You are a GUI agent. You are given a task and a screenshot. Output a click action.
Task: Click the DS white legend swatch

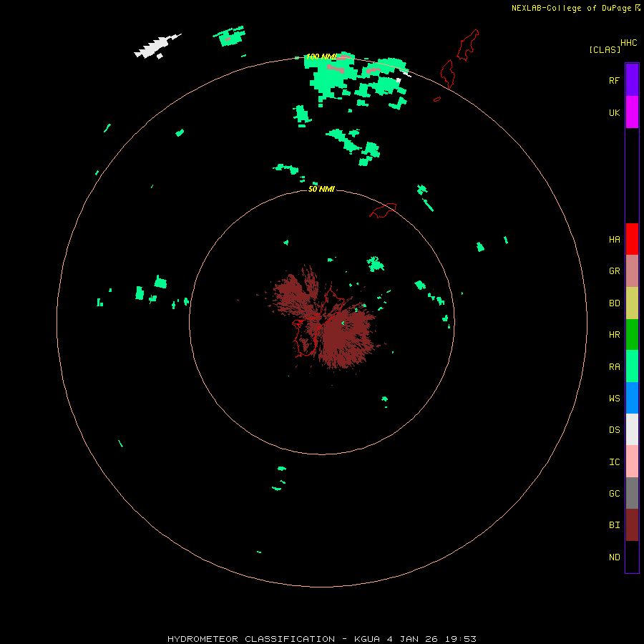pyautogui.click(x=632, y=429)
